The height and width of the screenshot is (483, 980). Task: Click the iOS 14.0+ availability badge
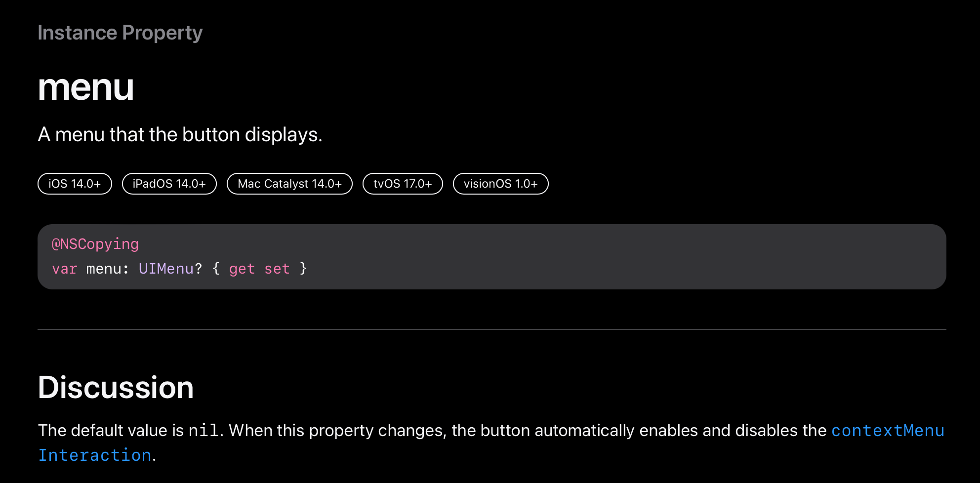[x=75, y=184]
